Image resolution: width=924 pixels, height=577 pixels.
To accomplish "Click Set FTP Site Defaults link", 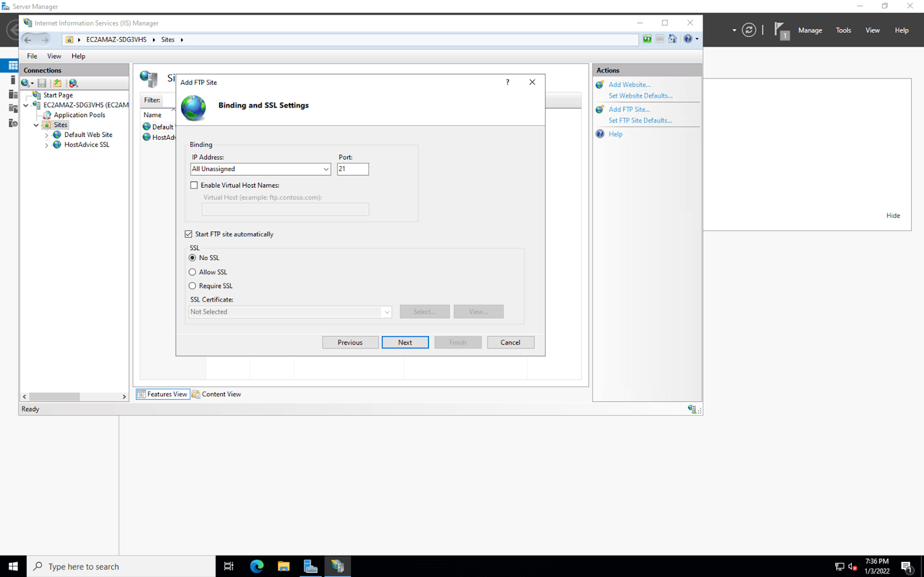I will (x=640, y=121).
